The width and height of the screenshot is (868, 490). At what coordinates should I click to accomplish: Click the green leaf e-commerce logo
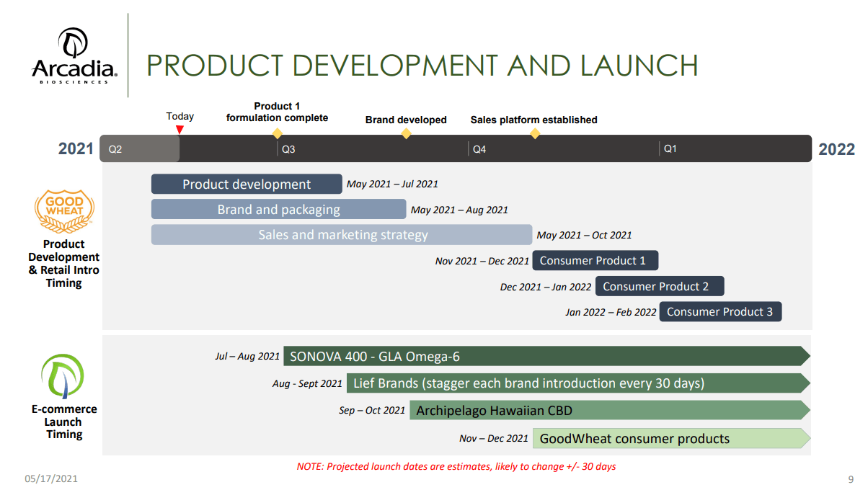tap(63, 376)
